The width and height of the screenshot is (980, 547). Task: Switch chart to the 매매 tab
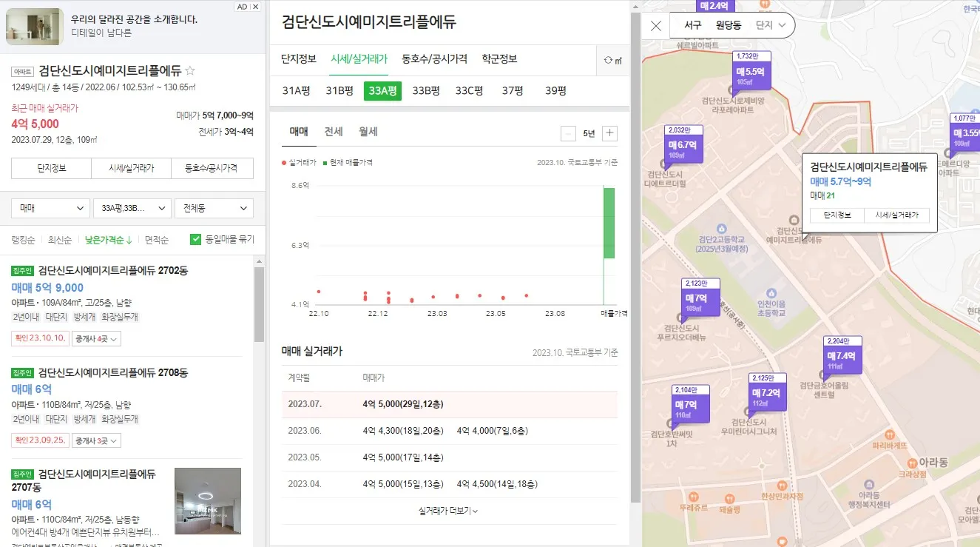[x=299, y=132]
